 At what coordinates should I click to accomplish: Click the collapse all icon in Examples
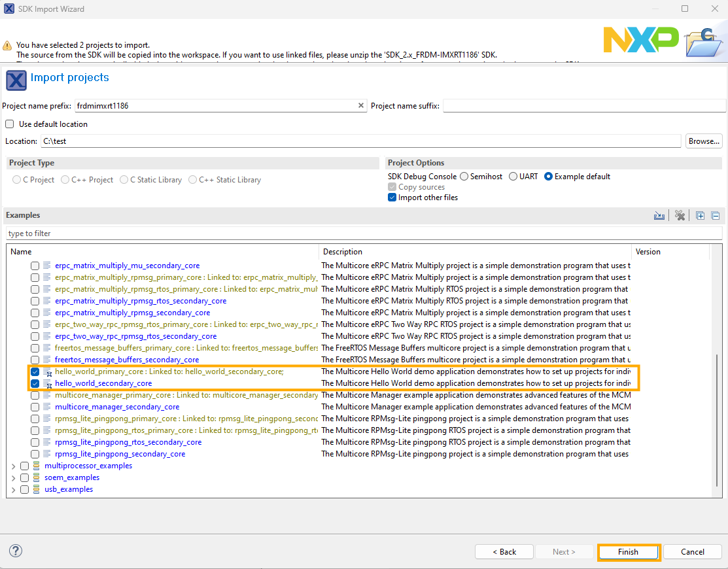pos(715,216)
